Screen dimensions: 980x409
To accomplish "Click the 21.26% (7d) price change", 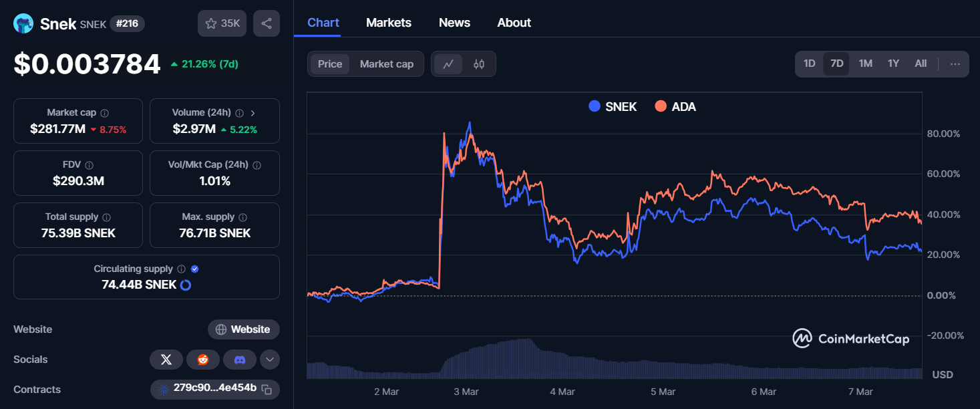I will (204, 64).
